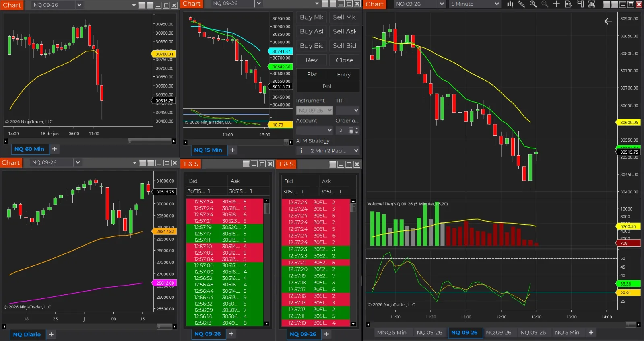The image size is (644, 341).
Task: Click the zoom in magnifier icon
Action: 533,4
